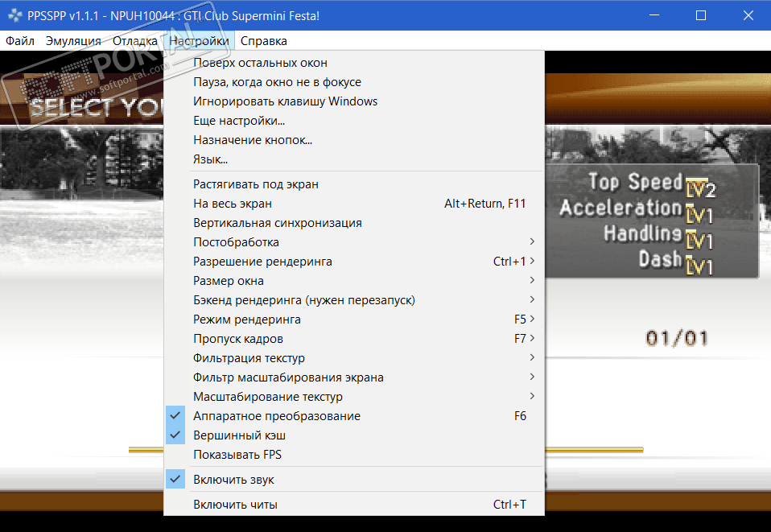
Task: Open the Отладка menu
Action: (134, 41)
